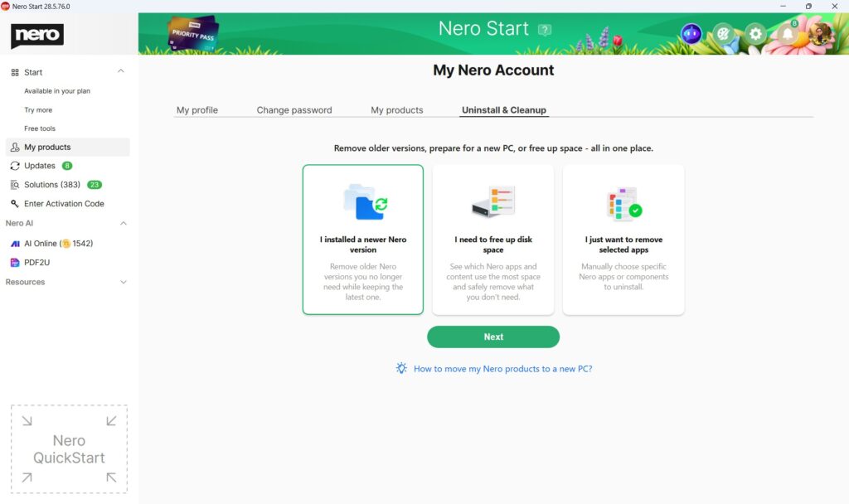
Task: Click the Nero AI section label
Action: click(x=19, y=223)
